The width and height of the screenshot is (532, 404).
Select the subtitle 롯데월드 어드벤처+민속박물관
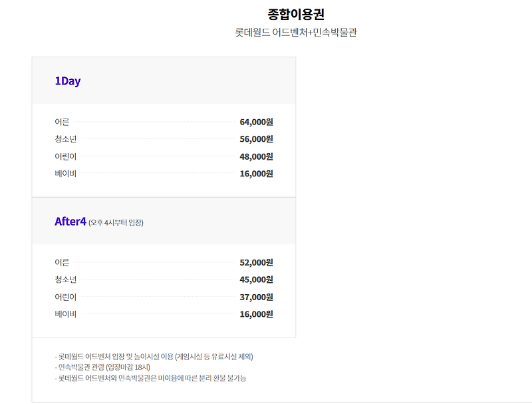[296, 33]
